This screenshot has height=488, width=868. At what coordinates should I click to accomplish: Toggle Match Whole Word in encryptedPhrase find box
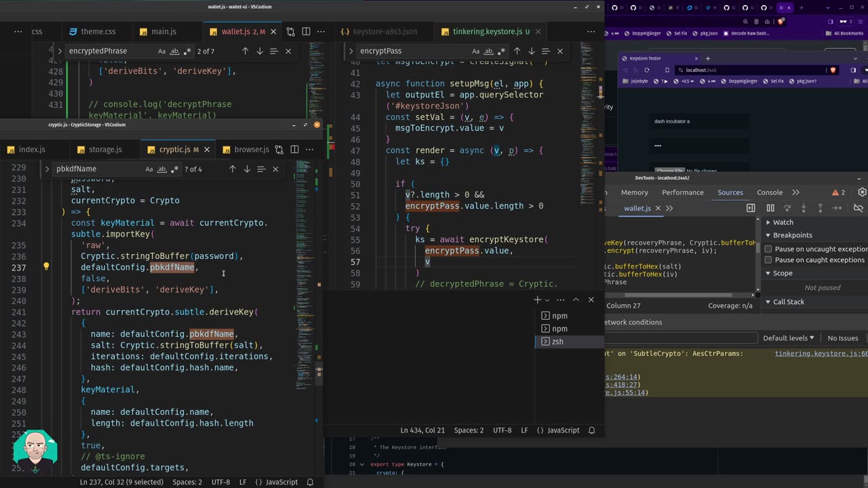(x=174, y=51)
